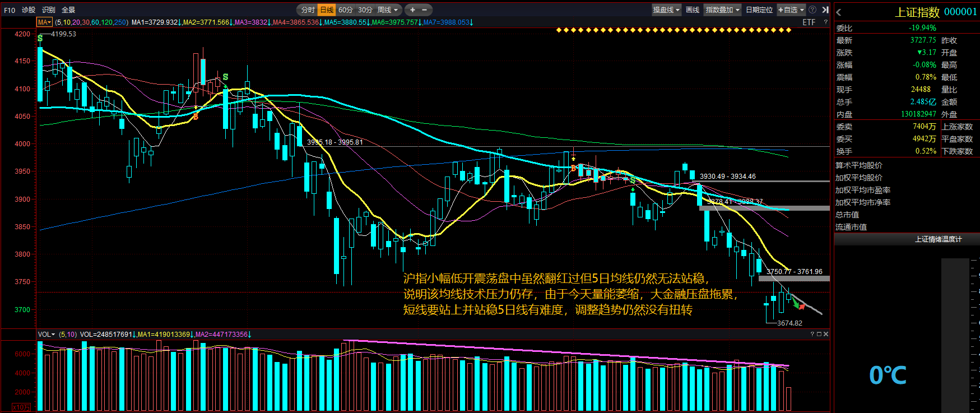Image resolution: width=980 pixels, height=413 pixels.
Task: Open the MA indicator selector dropdown
Action: [x=44, y=22]
